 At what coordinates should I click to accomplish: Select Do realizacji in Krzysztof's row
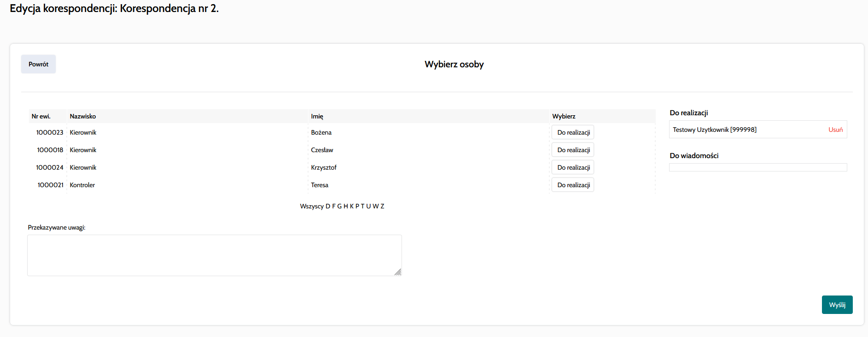pos(573,167)
